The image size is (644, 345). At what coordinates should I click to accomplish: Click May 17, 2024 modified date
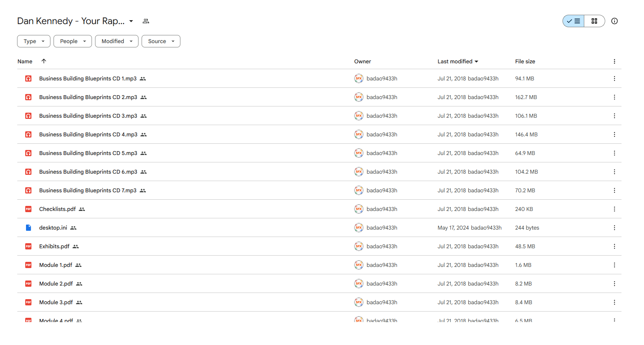453,228
